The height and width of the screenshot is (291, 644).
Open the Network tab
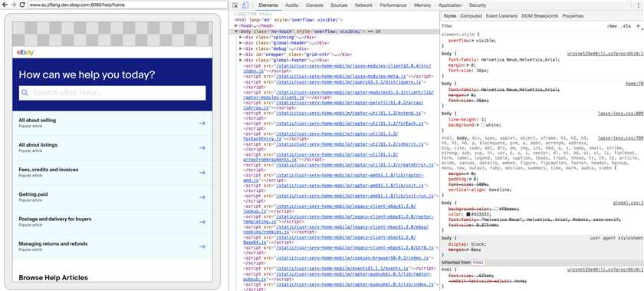363,5
